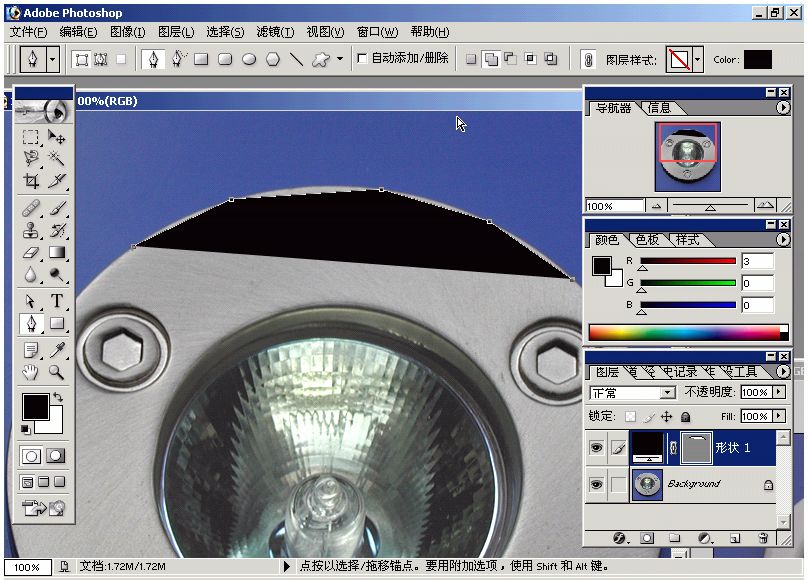Select the Move tool
The image size is (808, 580).
tap(56, 137)
